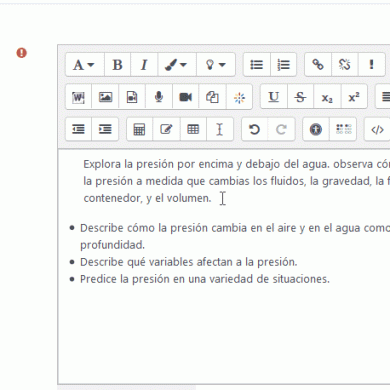Click the paragraph ending 'contenedor, y el volumen.'

tap(147, 198)
